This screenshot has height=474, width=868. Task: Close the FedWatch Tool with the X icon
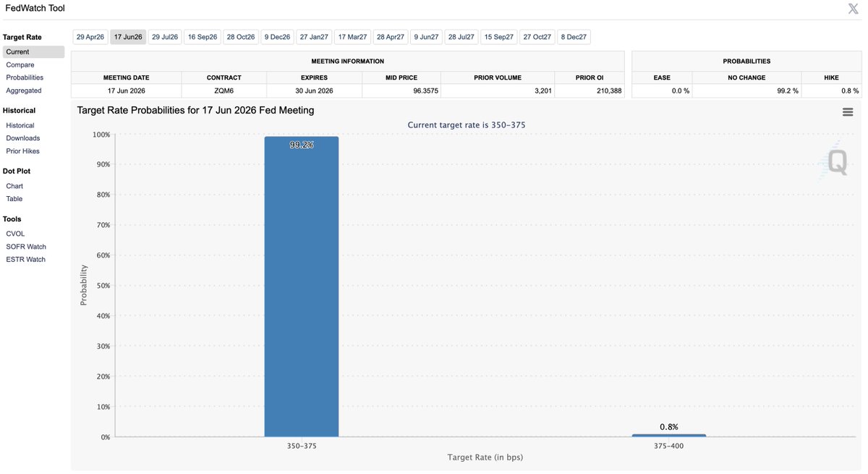pyautogui.click(x=852, y=8)
